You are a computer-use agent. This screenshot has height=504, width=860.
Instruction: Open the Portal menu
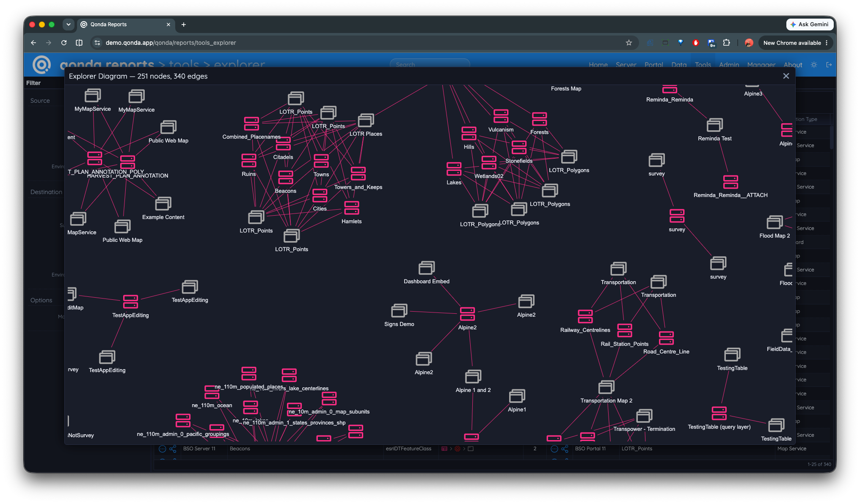click(654, 65)
